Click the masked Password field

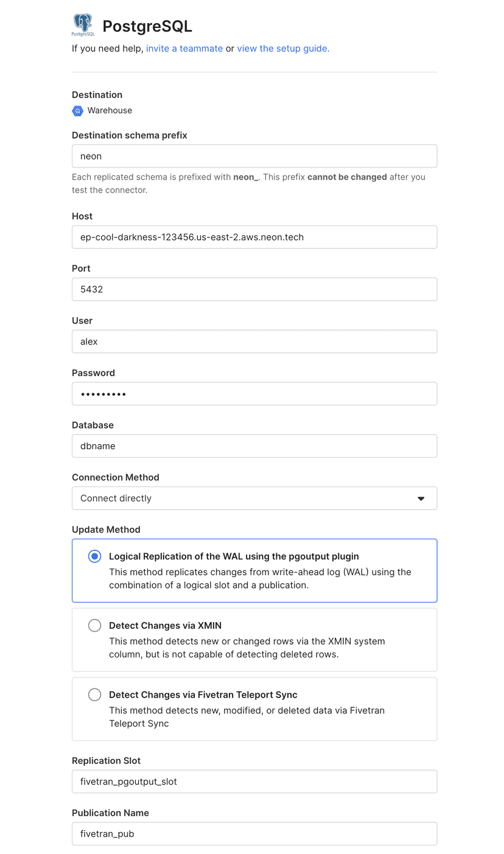254,394
